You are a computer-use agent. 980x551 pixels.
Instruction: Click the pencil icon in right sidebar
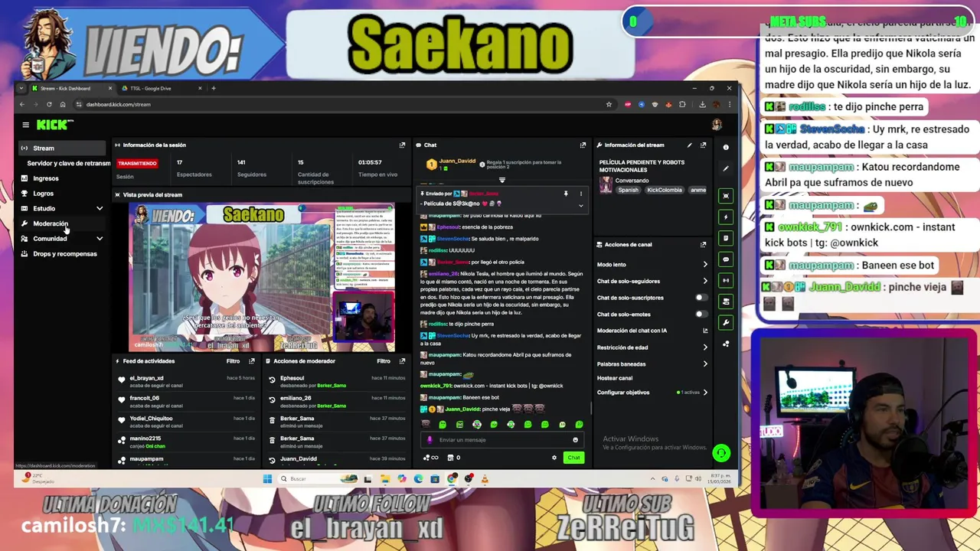click(x=726, y=168)
